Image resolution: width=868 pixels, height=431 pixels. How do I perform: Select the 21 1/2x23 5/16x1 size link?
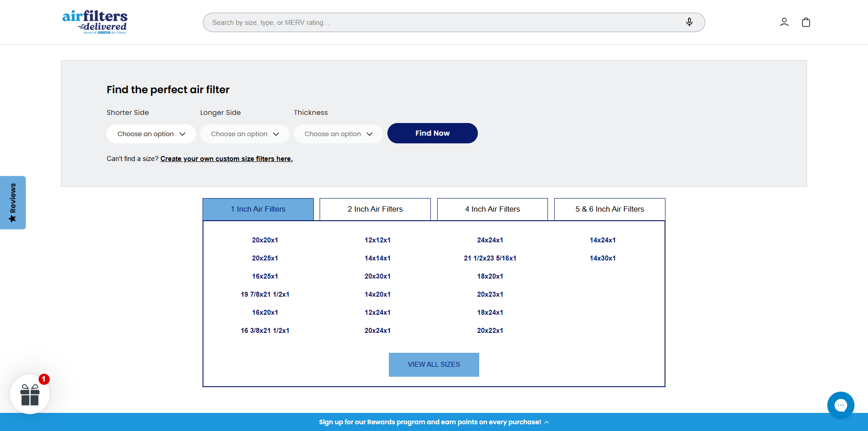click(x=490, y=258)
